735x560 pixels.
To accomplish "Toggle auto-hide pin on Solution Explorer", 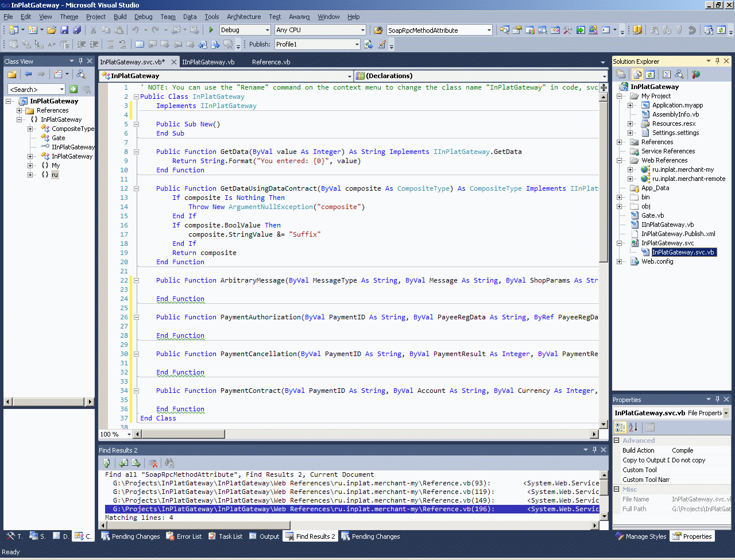I will pos(717,61).
